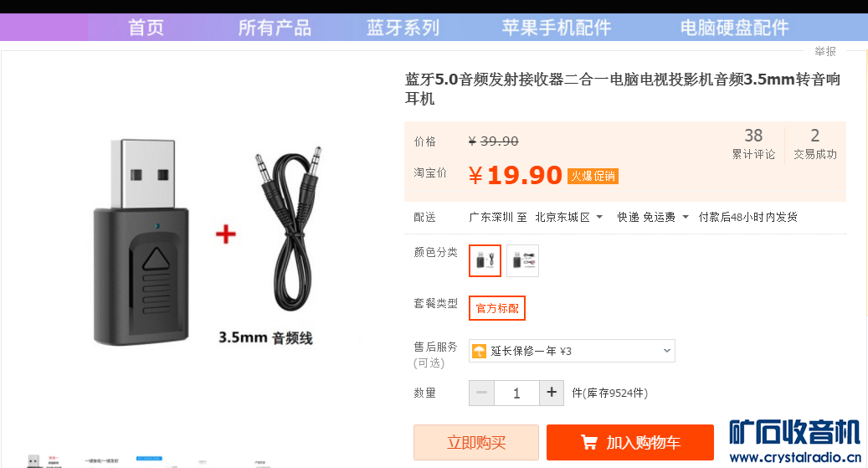This screenshot has height=468, width=868.
Task: Select the 官方标配 package type
Action: coord(497,308)
